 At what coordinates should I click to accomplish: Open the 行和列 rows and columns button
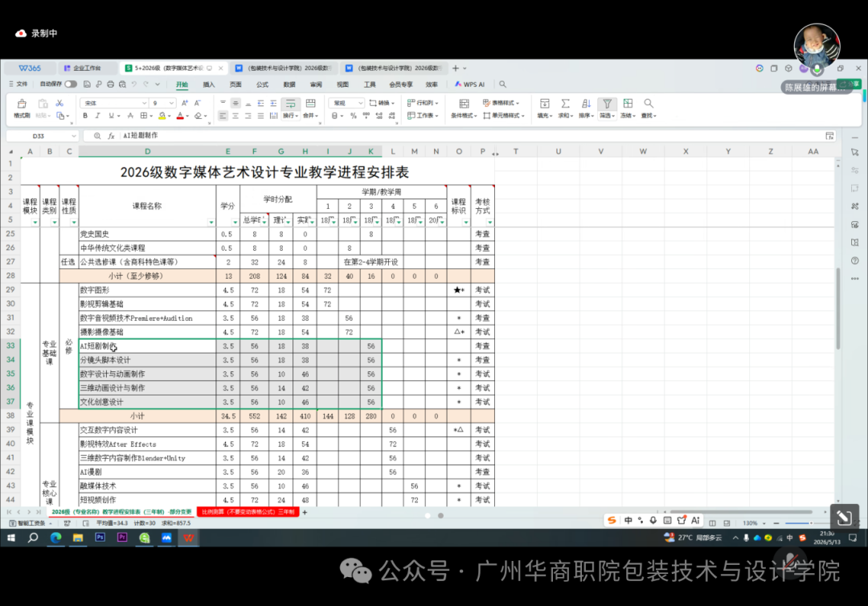(423, 103)
